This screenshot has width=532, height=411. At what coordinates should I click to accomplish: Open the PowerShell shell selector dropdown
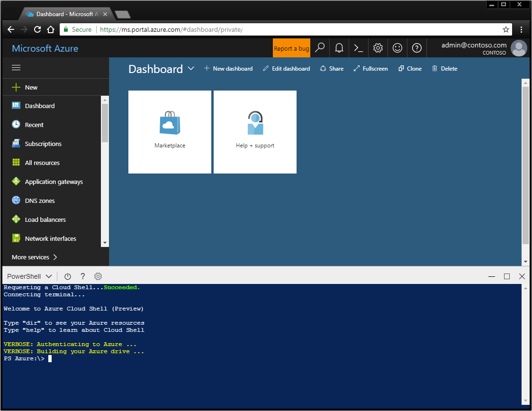click(28, 276)
